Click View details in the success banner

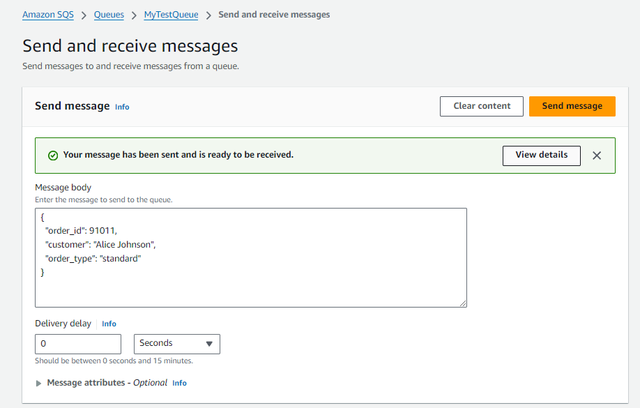coord(541,155)
